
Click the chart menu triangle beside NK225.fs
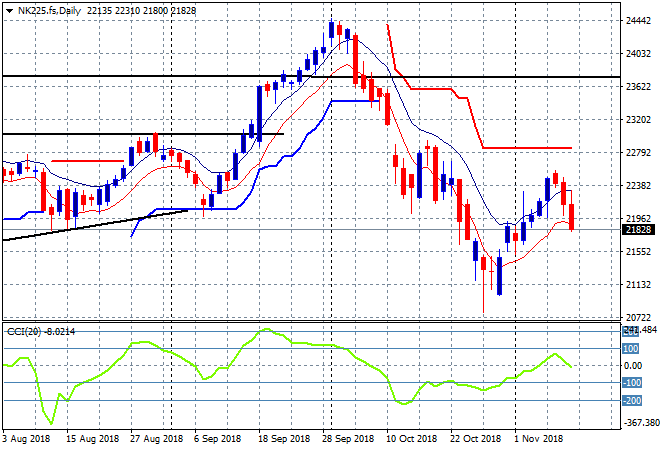[x=9, y=9]
